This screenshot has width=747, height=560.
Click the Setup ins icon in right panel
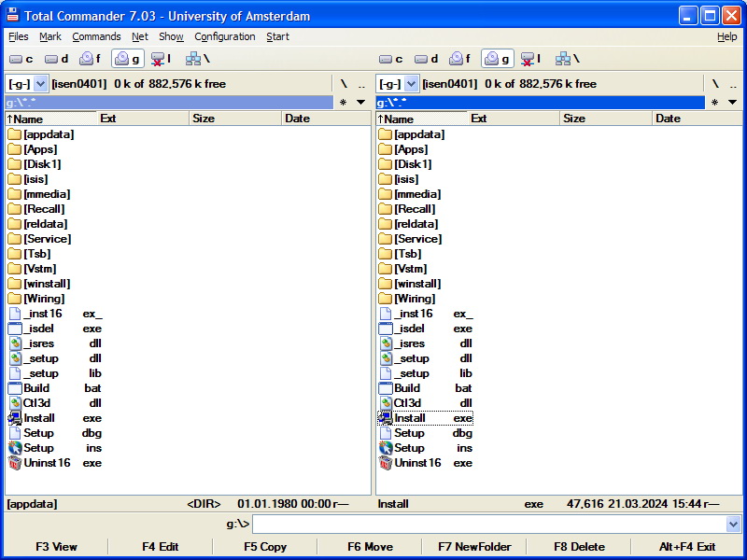pyautogui.click(x=387, y=448)
